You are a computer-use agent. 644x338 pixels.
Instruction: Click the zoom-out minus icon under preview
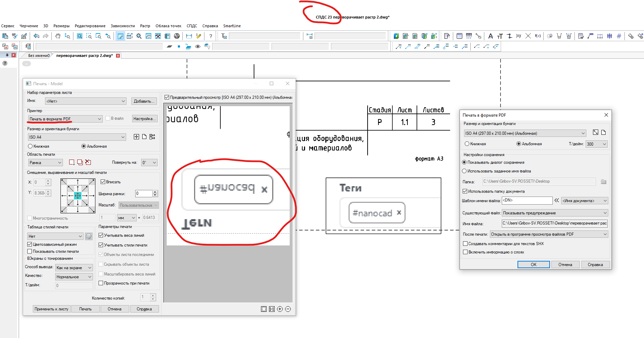coord(288,309)
